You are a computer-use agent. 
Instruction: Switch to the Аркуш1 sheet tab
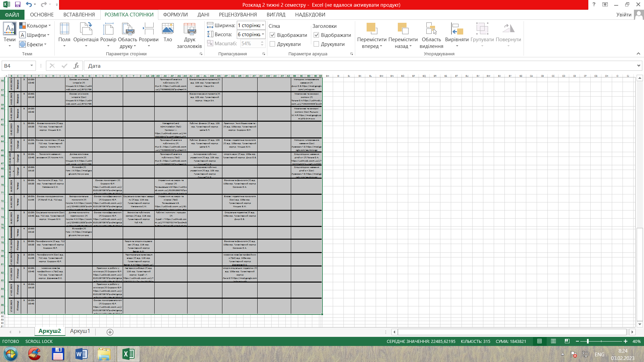coord(80,331)
